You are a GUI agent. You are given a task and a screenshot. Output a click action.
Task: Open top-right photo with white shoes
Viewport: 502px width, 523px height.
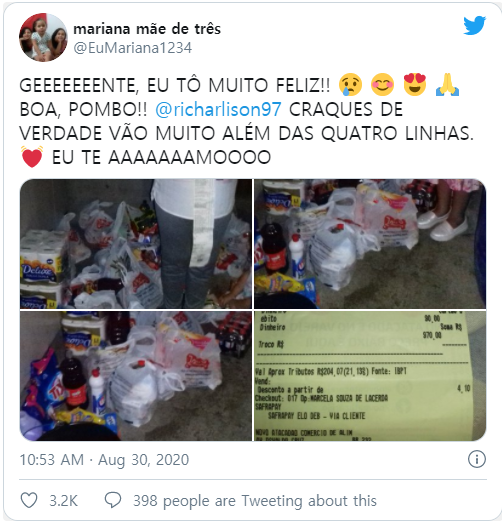tap(370, 244)
